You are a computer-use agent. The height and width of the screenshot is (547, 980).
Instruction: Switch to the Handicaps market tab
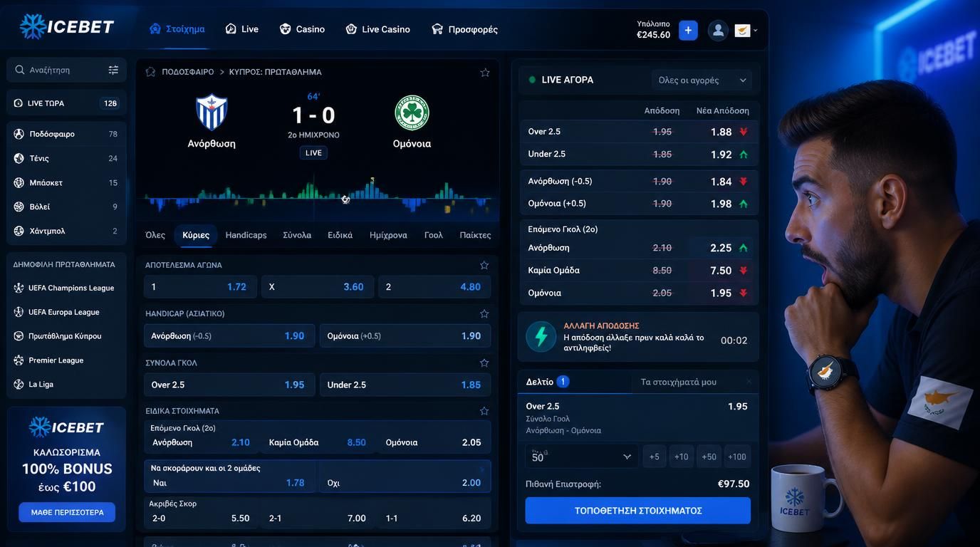click(246, 235)
